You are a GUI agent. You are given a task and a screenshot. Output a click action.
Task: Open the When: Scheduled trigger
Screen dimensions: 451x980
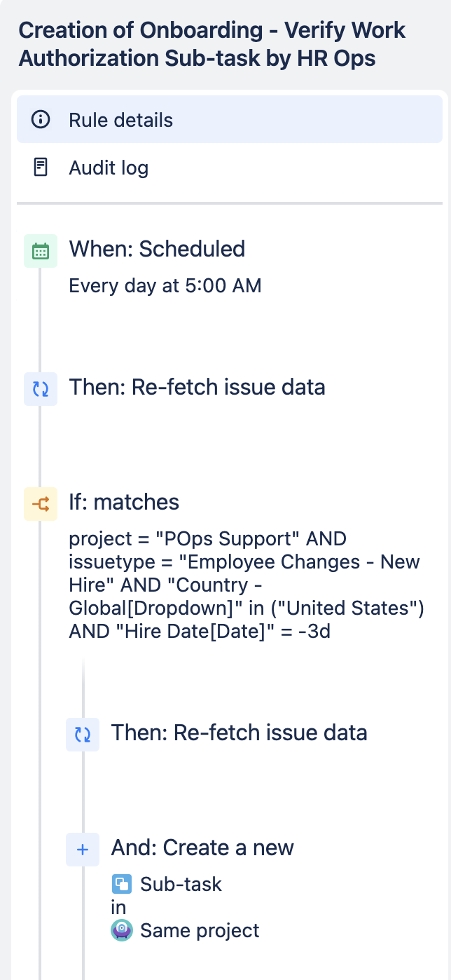(x=157, y=249)
